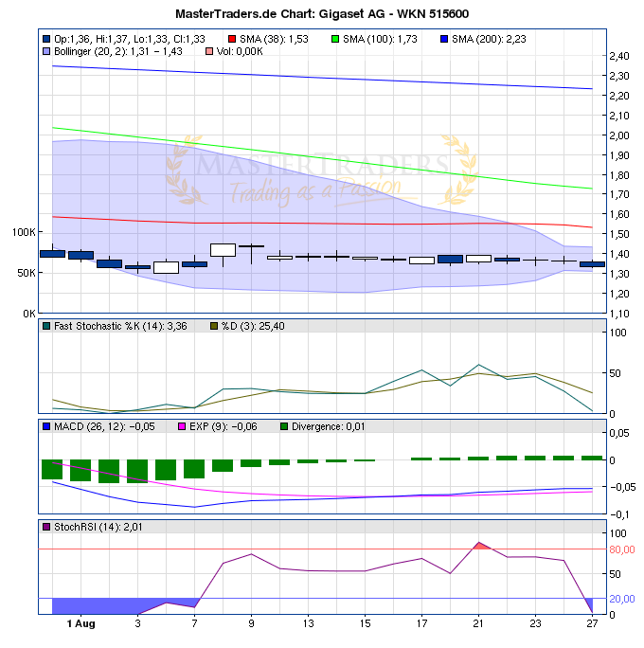Click the '27' date axis label
644x648 pixels.
592,624
